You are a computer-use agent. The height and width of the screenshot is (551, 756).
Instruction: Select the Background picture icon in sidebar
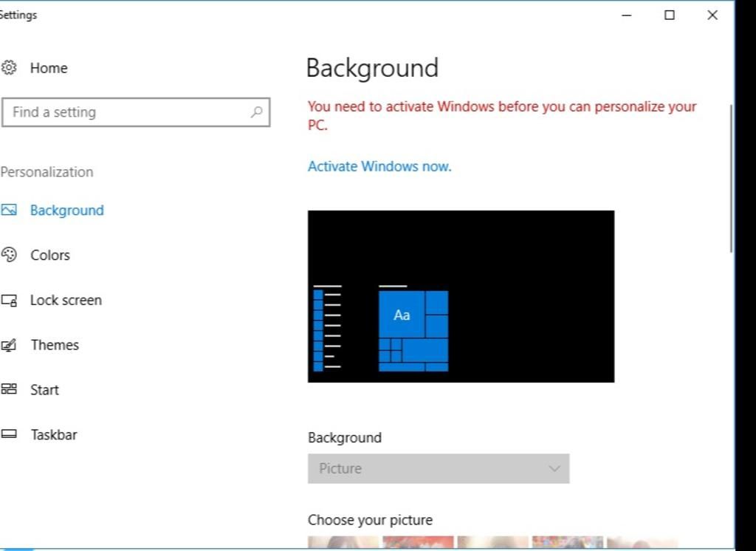[x=9, y=211]
